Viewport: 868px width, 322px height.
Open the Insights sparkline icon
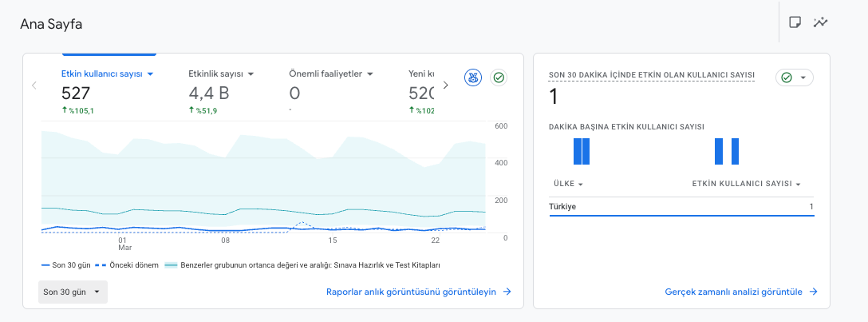click(820, 22)
